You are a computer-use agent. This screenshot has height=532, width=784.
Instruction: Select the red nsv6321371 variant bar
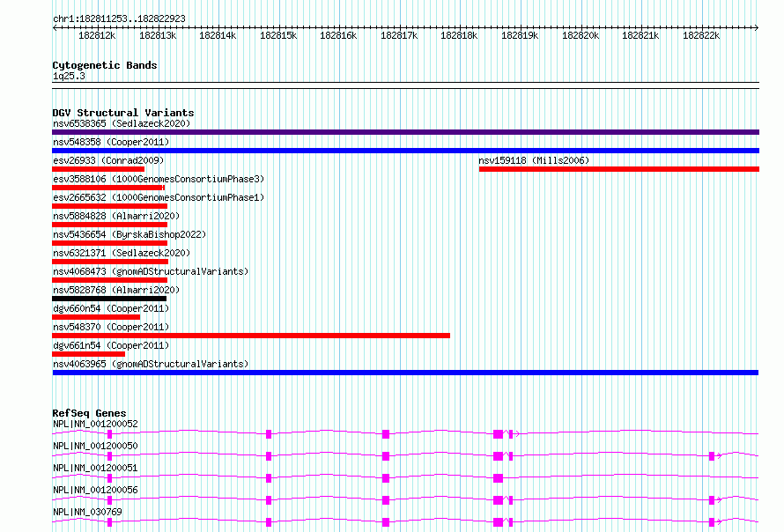[110, 262]
